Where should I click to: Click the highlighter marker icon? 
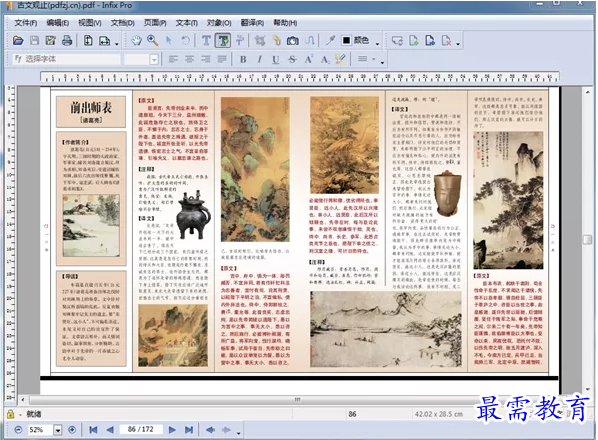341,59
